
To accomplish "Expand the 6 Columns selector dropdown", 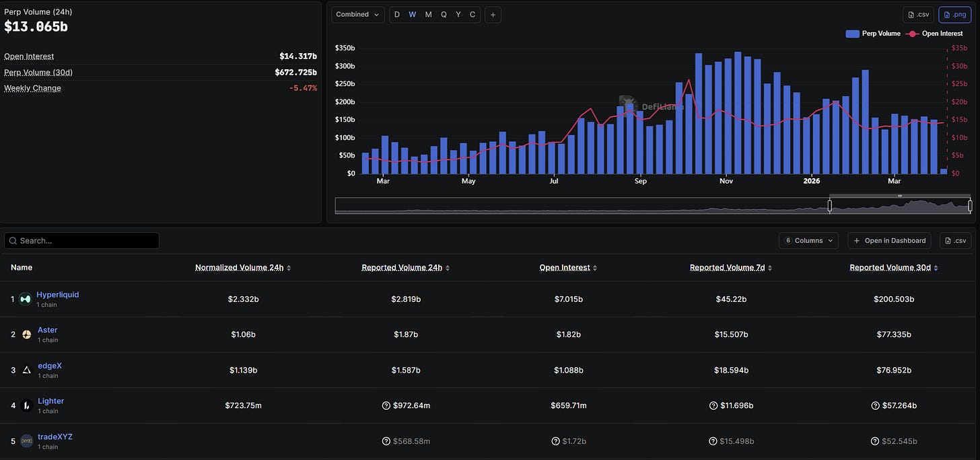I will pyautogui.click(x=808, y=241).
